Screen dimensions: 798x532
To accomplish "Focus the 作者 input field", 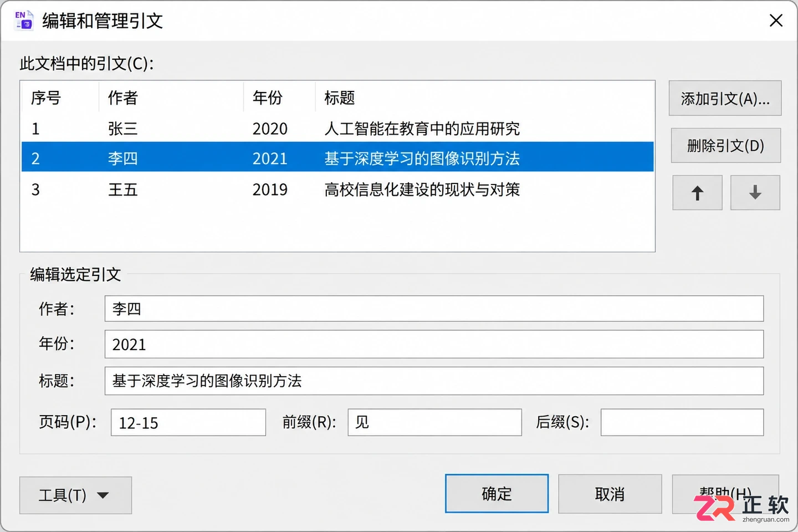I will (434, 309).
